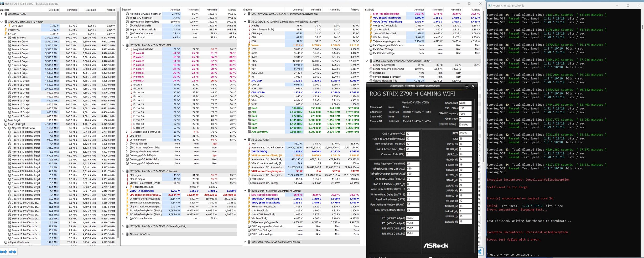The width and height of the screenshot is (644, 258).
Task: Click the lightning icon beside Vcore in Nuvoton section
Action: pyautogui.click(x=249, y=45)
